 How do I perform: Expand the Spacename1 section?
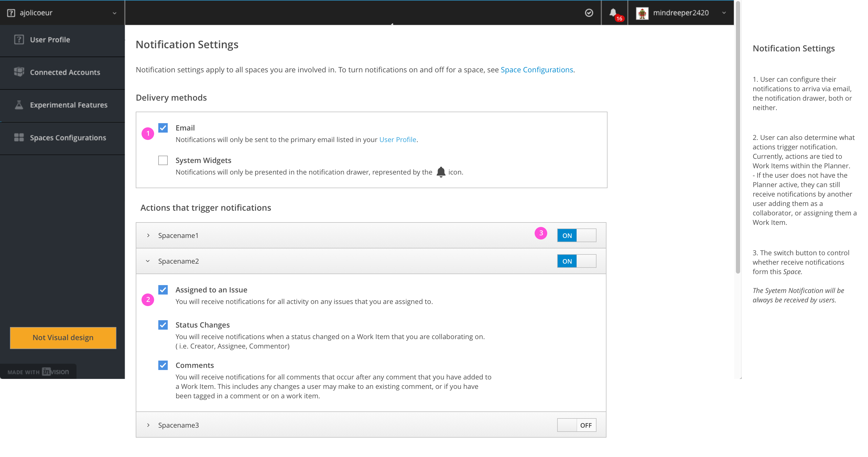[148, 235]
